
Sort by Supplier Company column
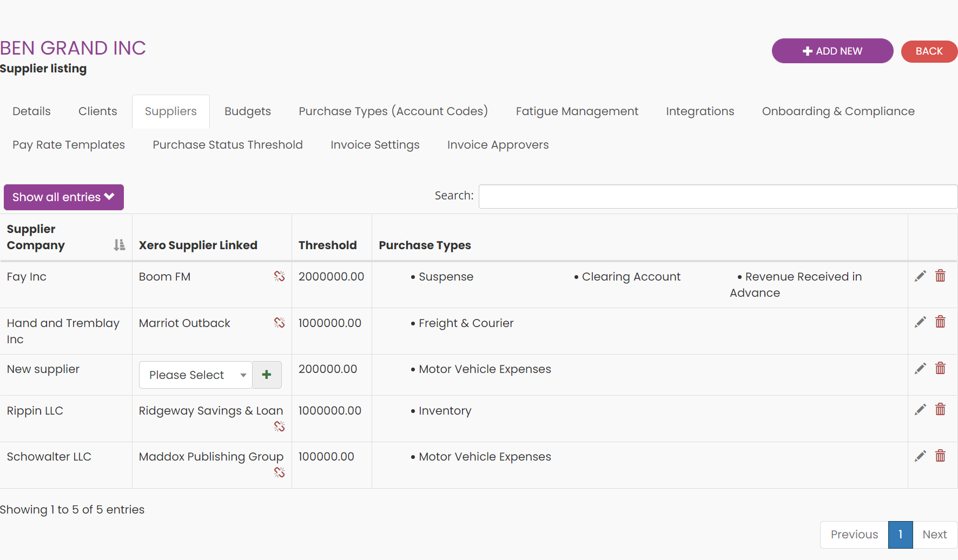tap(119, 245)
